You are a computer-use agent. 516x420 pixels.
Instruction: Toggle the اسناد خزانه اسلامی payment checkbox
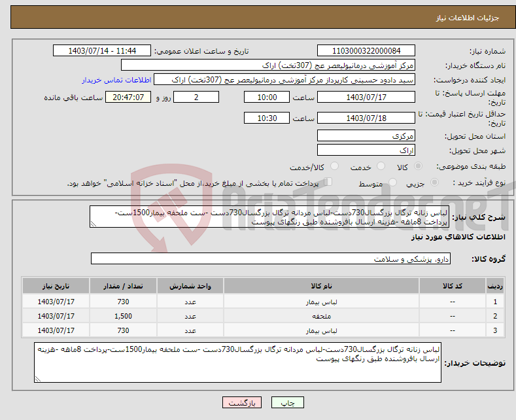[x=328, y=182]
